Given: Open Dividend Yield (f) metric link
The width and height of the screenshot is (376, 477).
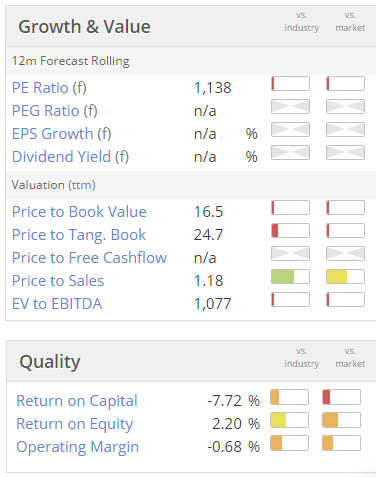Looking at the screenshot, I should (x=70, y=157).
